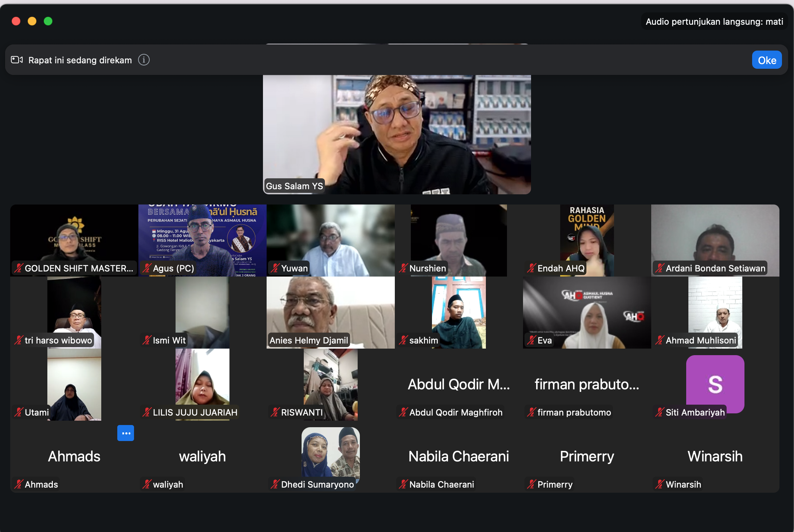Click the Primerry participant tile
The height and width of the screenshot is (532, 794).
coord(587,456)
